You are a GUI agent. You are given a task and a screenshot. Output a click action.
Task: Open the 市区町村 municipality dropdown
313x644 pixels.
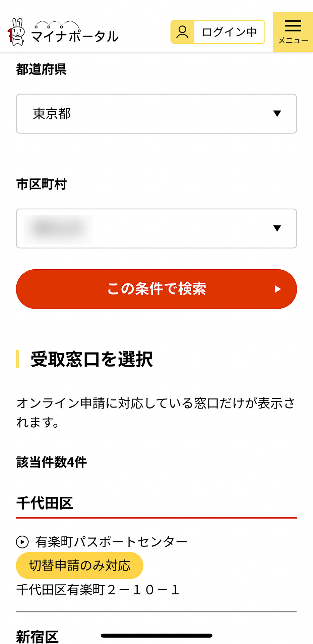pyautogui.click(x=156, y=228)
